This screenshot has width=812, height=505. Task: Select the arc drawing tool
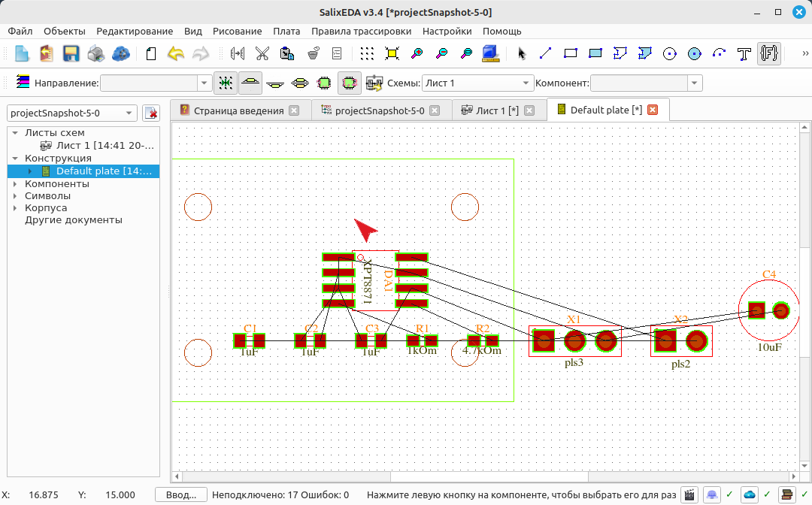click(x=720, y=53)
